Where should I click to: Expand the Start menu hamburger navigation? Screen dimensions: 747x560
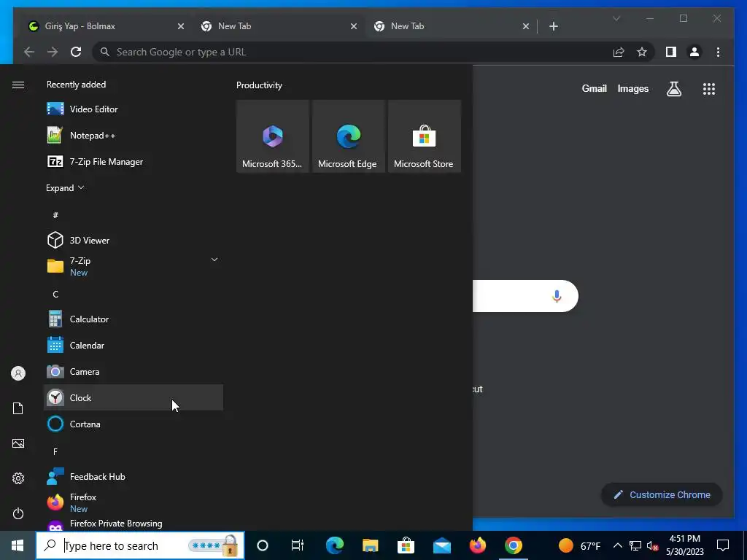click(18, 85)
